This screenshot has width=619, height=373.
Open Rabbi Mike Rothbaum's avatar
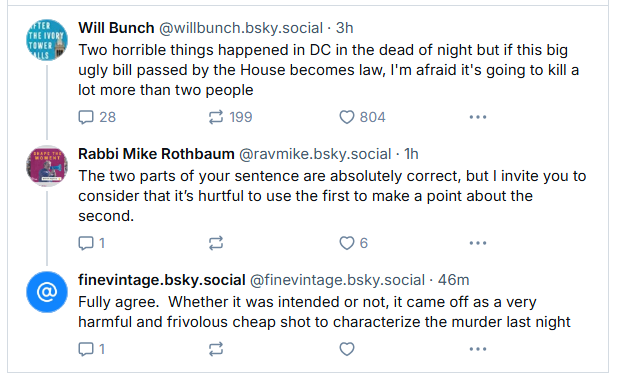tap(47, 166)
